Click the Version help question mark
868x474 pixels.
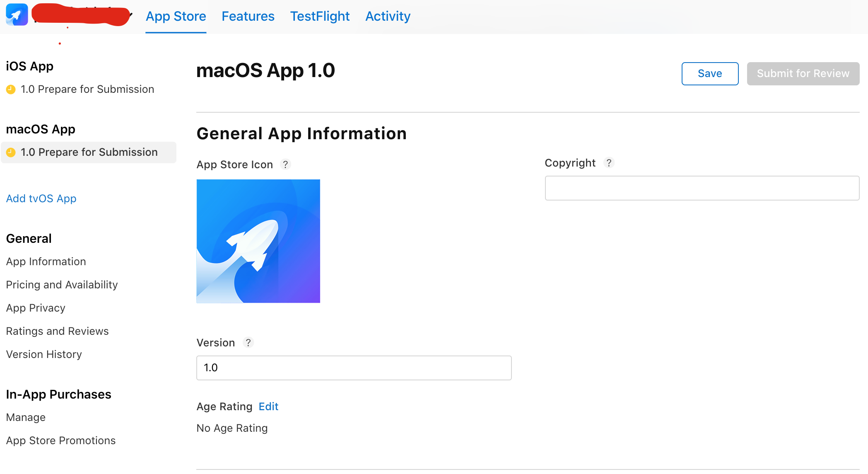click(248, 343)
